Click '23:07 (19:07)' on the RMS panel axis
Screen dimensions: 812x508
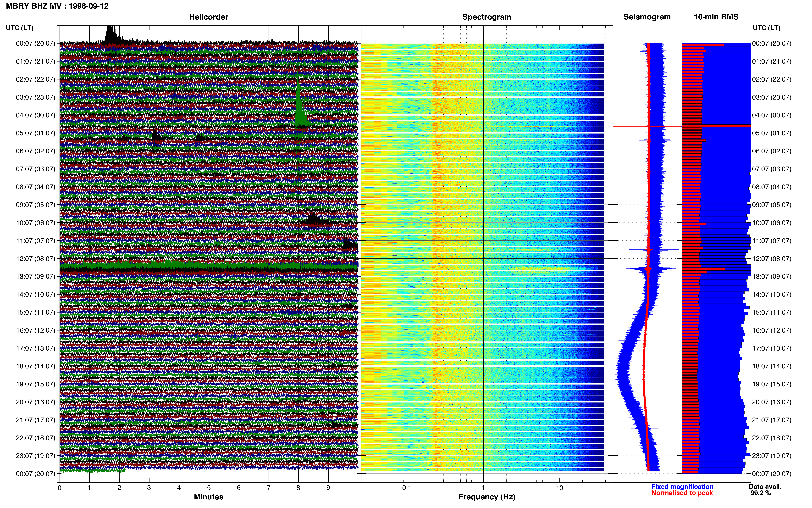pyautogui.click(x=772, y=456)
